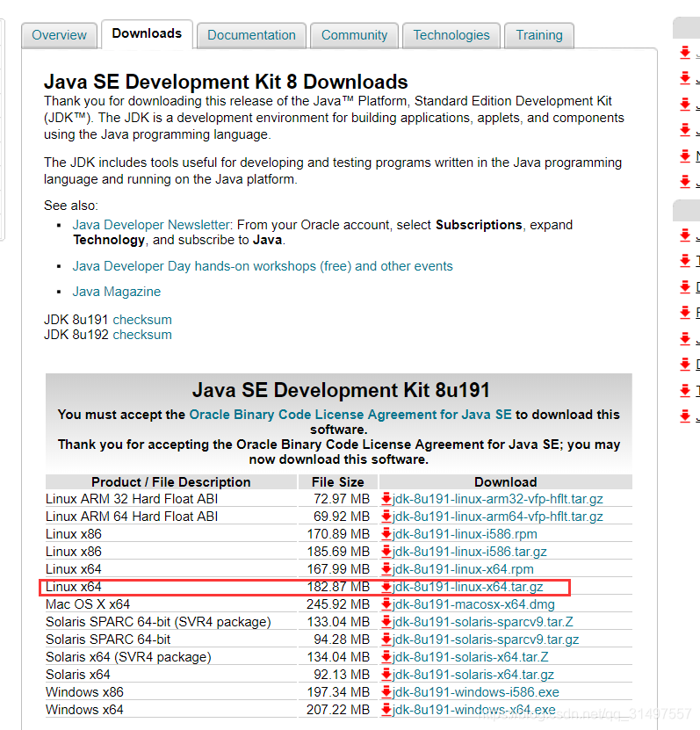
Task: Go to the Technologies tab
Action: coord(451,35)
